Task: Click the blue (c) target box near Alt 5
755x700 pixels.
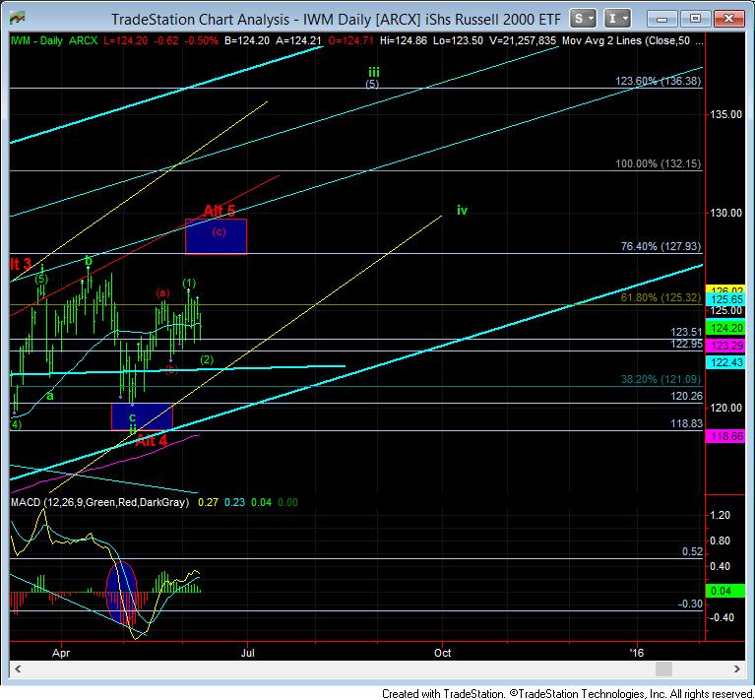Action: (217, 236)
